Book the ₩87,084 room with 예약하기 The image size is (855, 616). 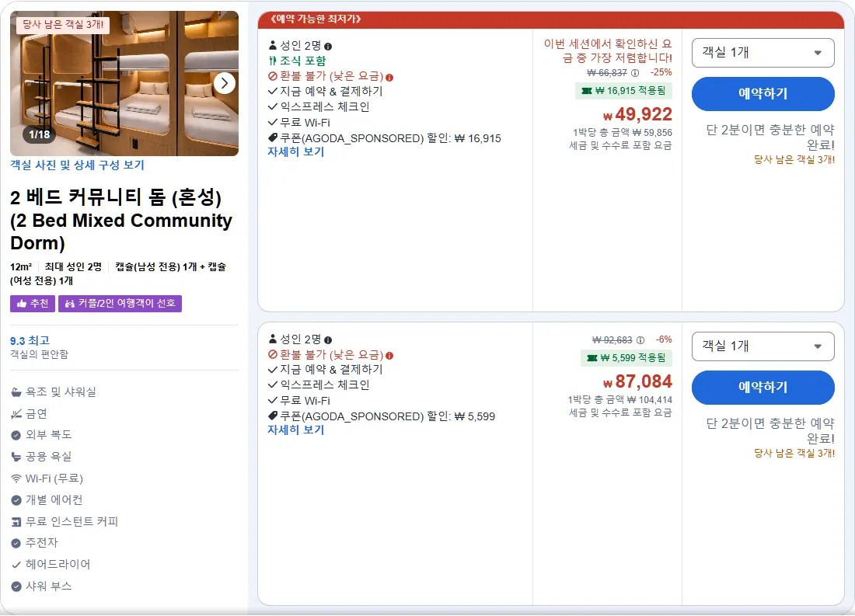[x=763, y=388]
